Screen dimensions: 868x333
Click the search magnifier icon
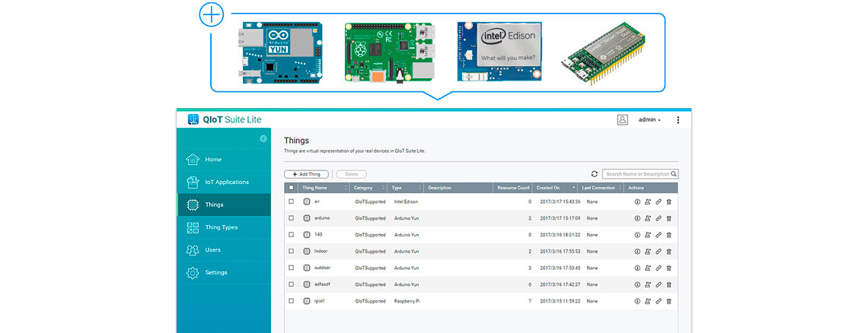click(x=674, y=174)
